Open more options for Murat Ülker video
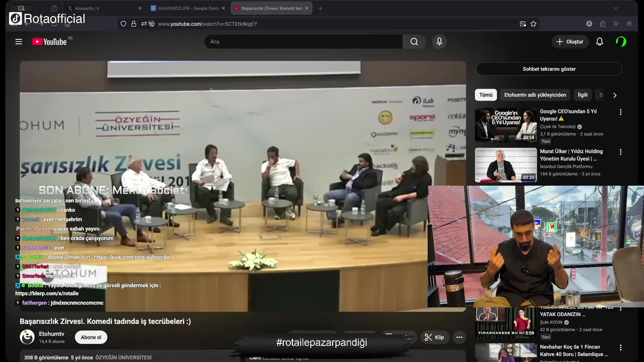644x362 pixels. click(620, 152)
